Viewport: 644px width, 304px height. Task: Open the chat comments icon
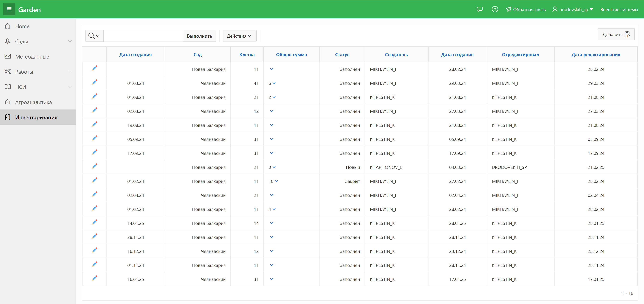(x=480, y=9)
